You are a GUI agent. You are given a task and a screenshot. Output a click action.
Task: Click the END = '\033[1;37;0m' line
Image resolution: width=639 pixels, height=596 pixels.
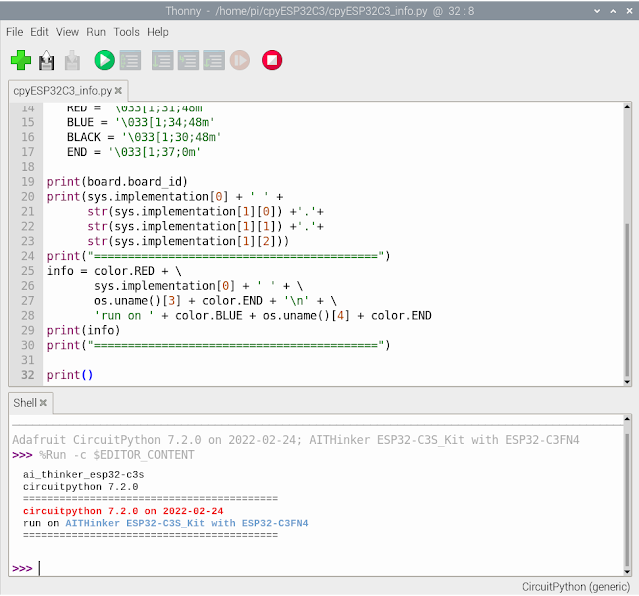(134, 152)
